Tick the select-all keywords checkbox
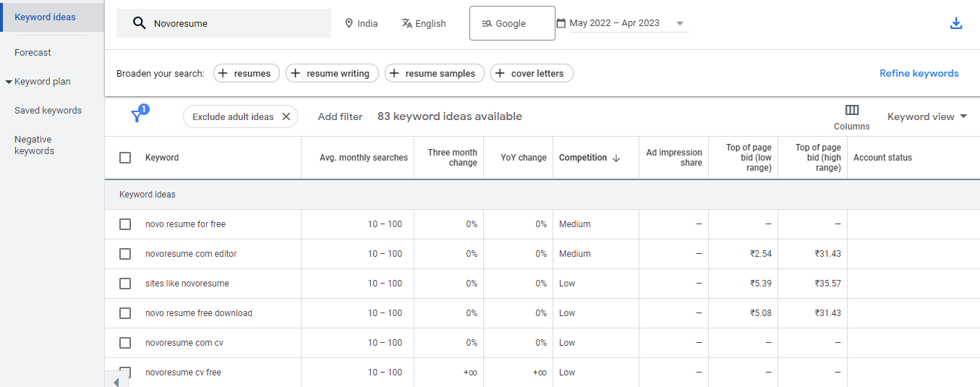Viewport: 980px width, 387px height. (x=125, y=158)
